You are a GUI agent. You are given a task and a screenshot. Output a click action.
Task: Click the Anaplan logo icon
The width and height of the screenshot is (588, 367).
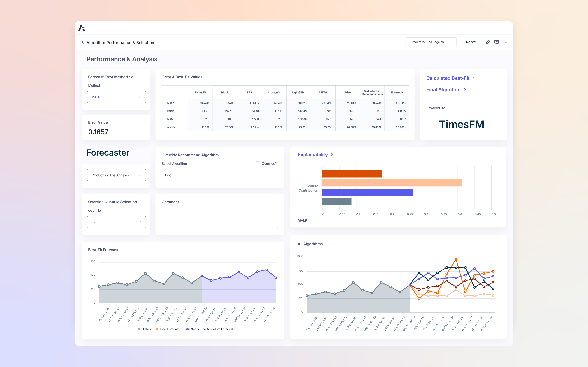click(82, 28)
